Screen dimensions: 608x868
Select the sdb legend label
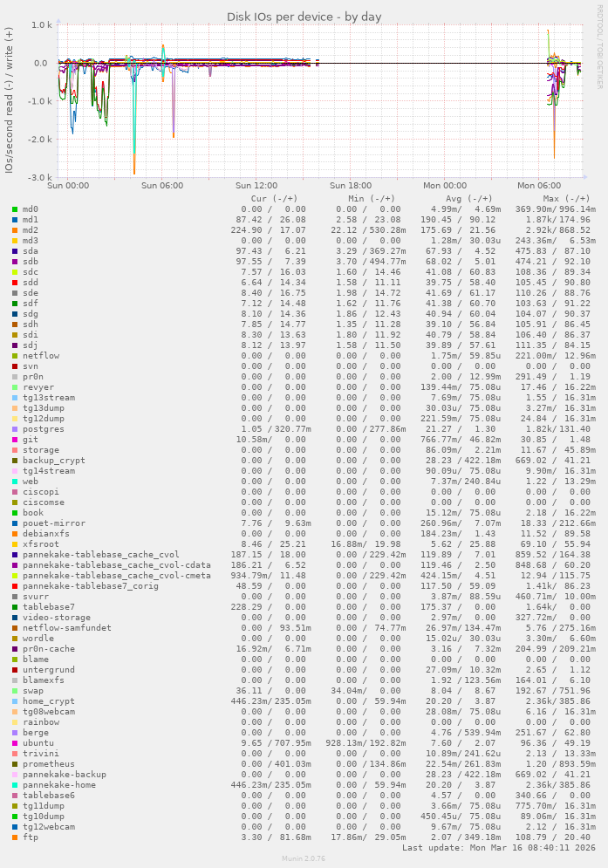click(31, 262)
